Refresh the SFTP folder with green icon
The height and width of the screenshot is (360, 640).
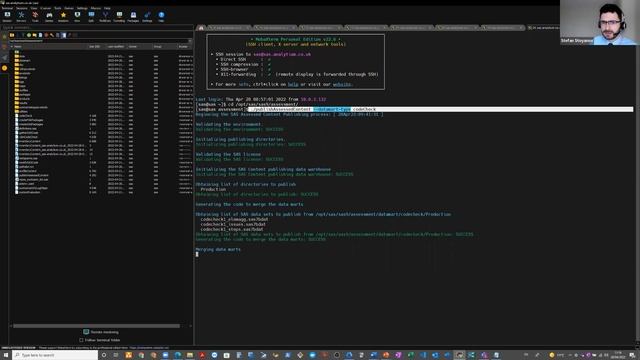point(29,35)
